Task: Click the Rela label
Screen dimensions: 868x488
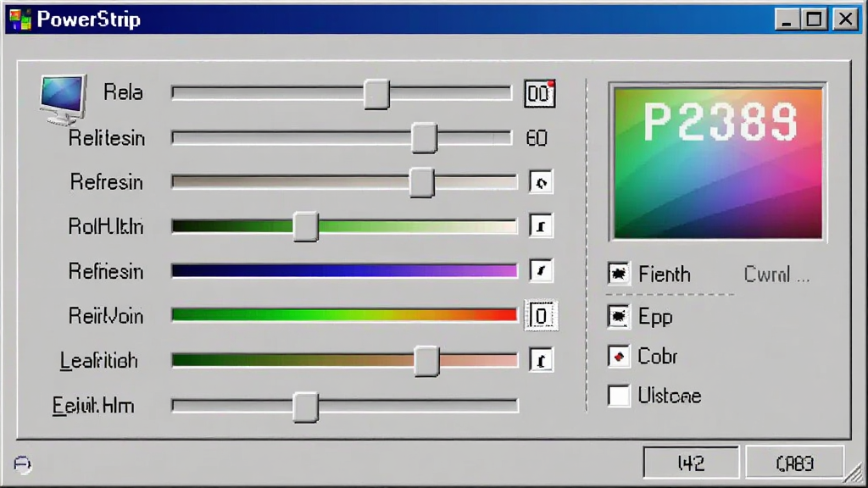Action: tap(123, 92)
